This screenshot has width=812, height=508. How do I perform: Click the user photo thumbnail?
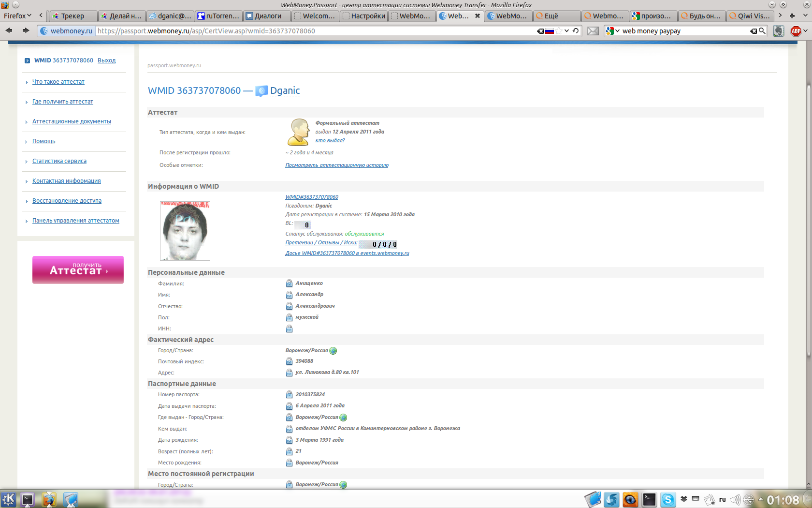(185, 231)
